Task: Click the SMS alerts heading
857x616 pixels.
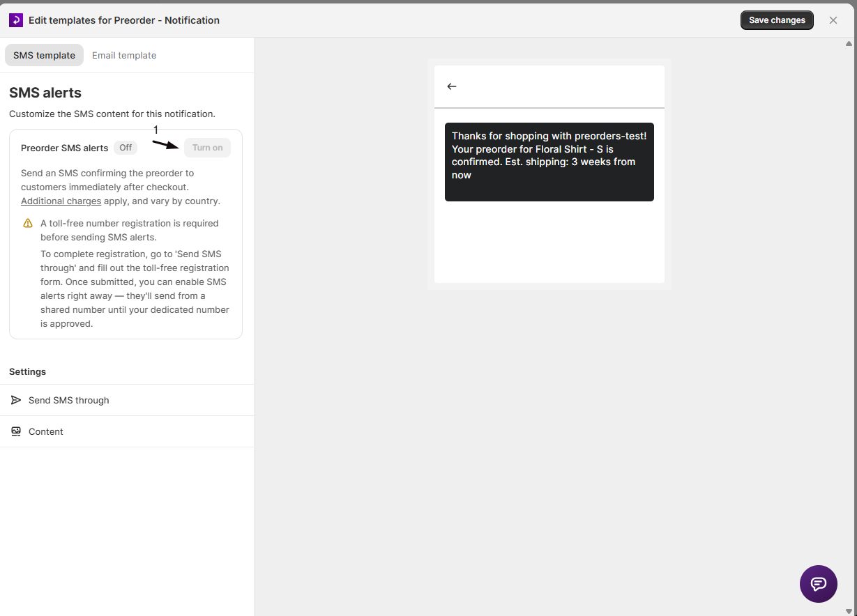Action: click(x=45, y=93)
